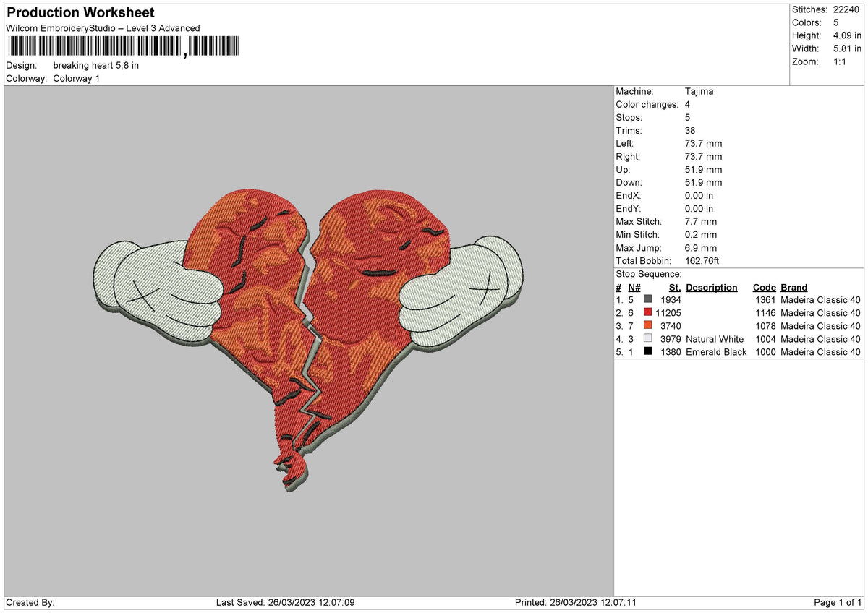Click the Zoom value 1:1

[841, 61]
